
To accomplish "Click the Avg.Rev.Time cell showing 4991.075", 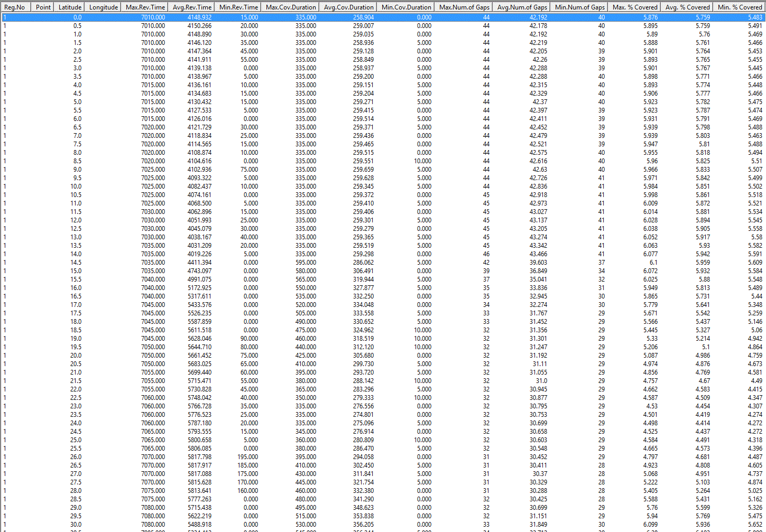I will (199, 279).
